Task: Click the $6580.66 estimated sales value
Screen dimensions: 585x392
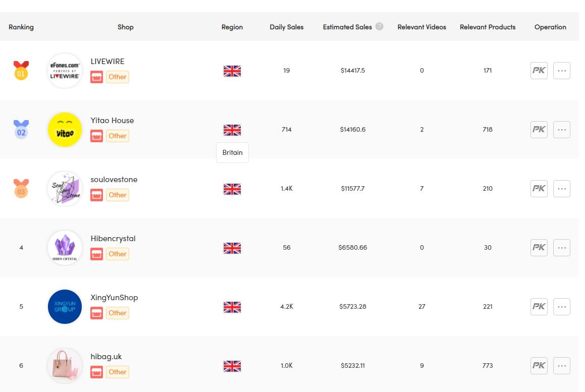Action: [353, 248]
